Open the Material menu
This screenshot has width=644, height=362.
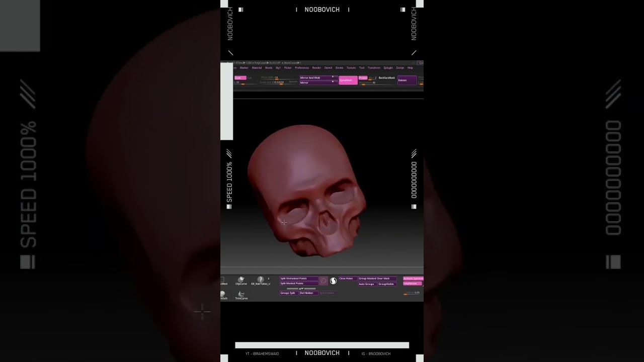tap(257, 68)
